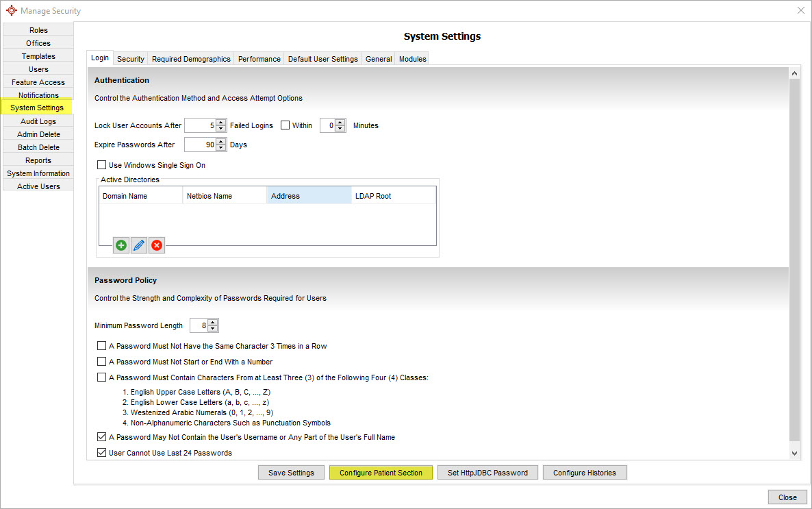The width and height of the screenshot is (812, 509).
Task: Uncheck User Cannot Use Last 24 Passwords
Action: [x=102, y=453]
